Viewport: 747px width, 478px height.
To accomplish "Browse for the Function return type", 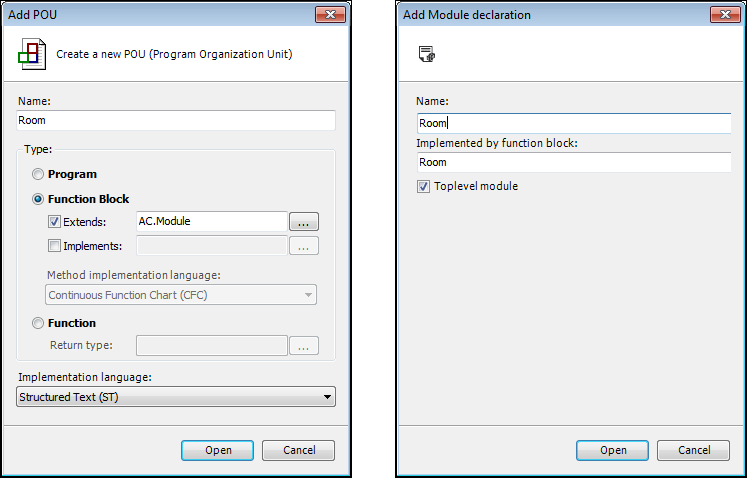I will [x=304, y=346].
